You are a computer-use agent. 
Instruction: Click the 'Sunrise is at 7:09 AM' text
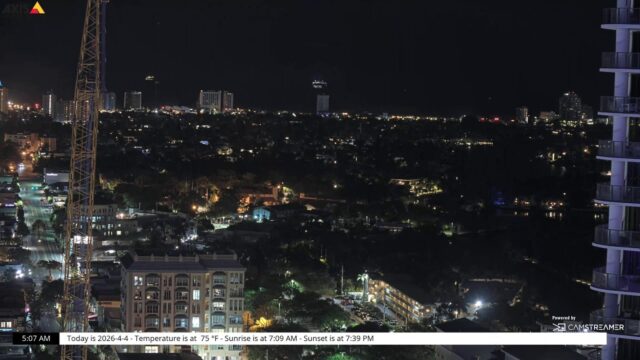point(261,338)
